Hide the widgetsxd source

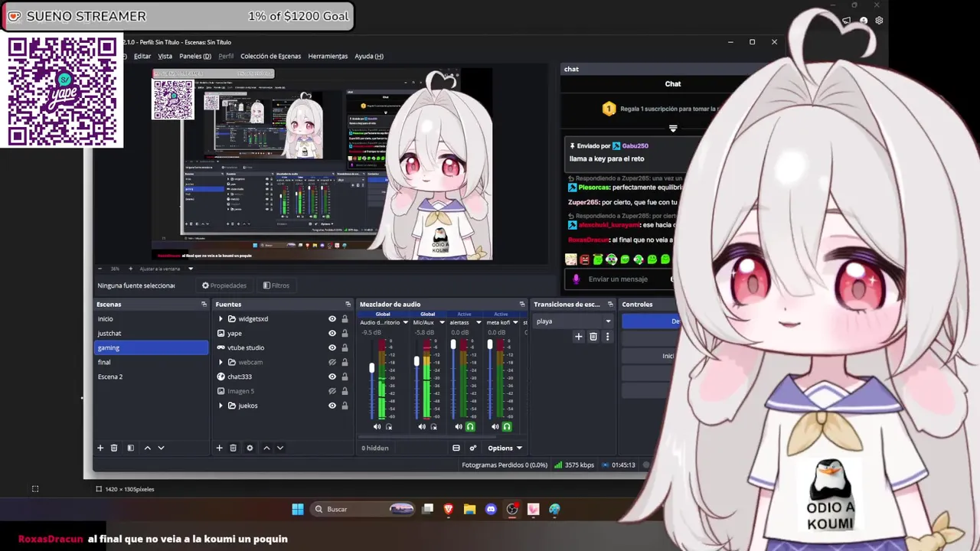point(332,319)
